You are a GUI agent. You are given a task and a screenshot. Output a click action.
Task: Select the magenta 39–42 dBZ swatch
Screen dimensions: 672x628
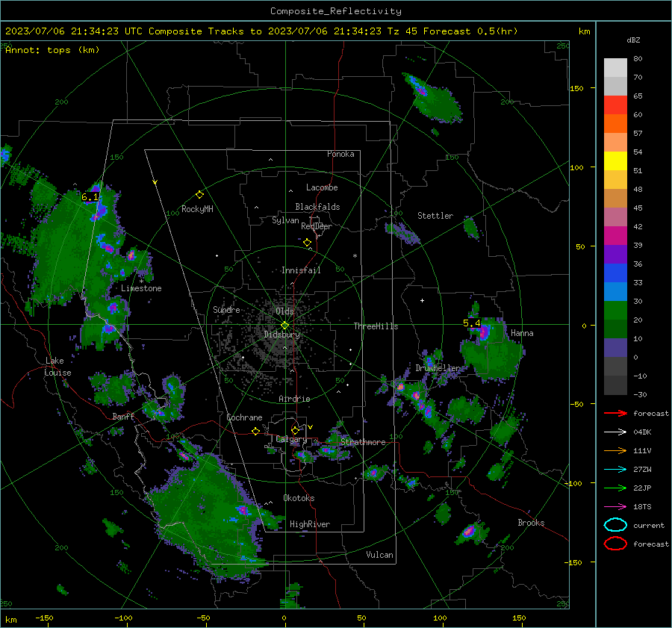(x=615, y=236)
